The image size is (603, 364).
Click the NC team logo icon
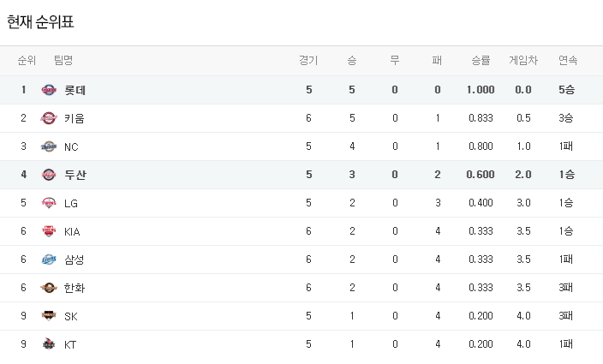(49, 146)
